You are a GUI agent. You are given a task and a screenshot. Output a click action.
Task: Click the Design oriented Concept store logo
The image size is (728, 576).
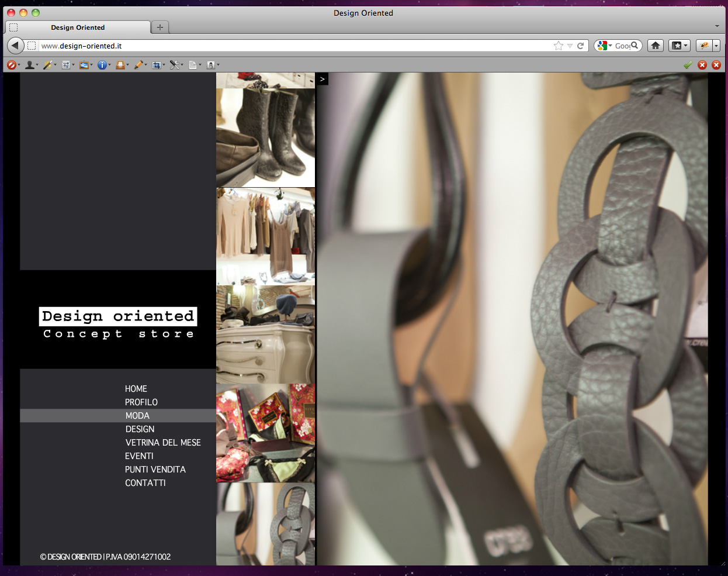[118, 324]
